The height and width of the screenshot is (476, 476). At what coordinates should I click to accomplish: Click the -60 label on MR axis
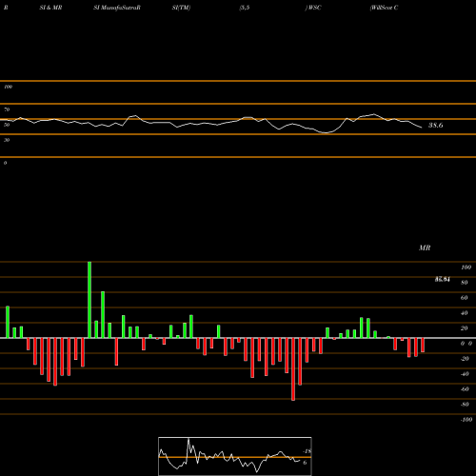point(465,389)
